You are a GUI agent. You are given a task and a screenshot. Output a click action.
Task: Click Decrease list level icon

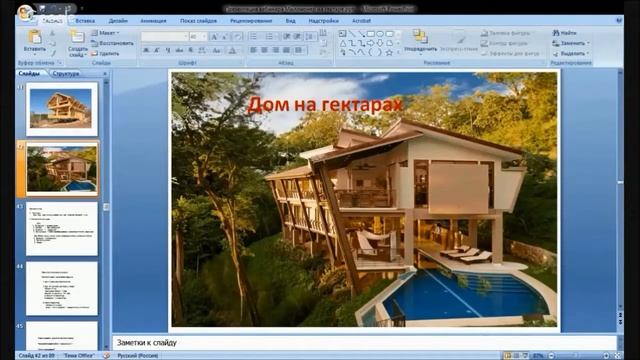287,37
